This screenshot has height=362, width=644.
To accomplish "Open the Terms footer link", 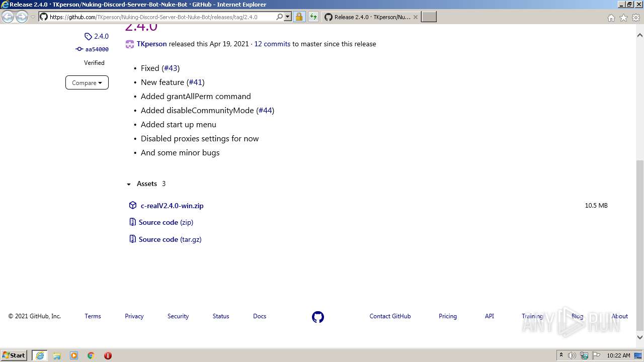I will pos(93,316).
